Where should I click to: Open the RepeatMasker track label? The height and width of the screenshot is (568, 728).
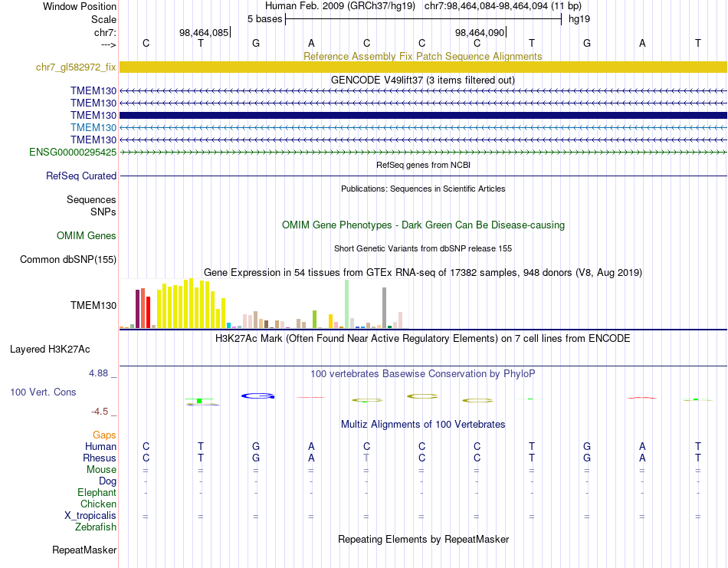(84, 550)
